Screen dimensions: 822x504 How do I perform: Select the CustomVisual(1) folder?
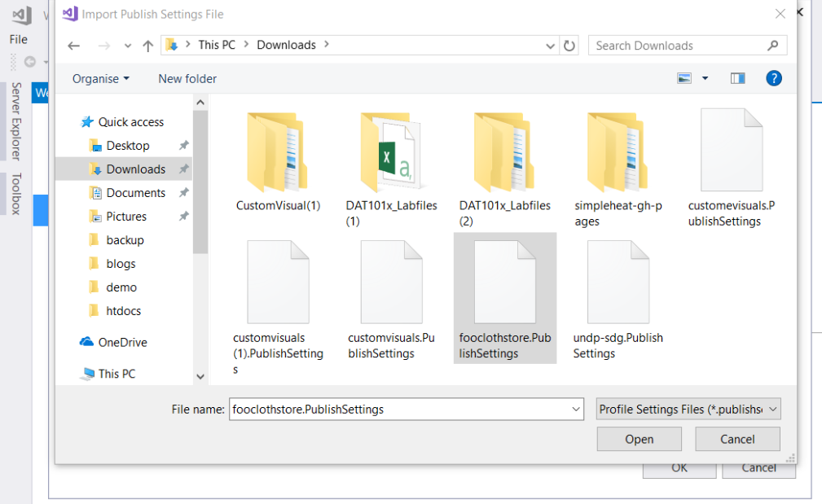click(278, 162)
